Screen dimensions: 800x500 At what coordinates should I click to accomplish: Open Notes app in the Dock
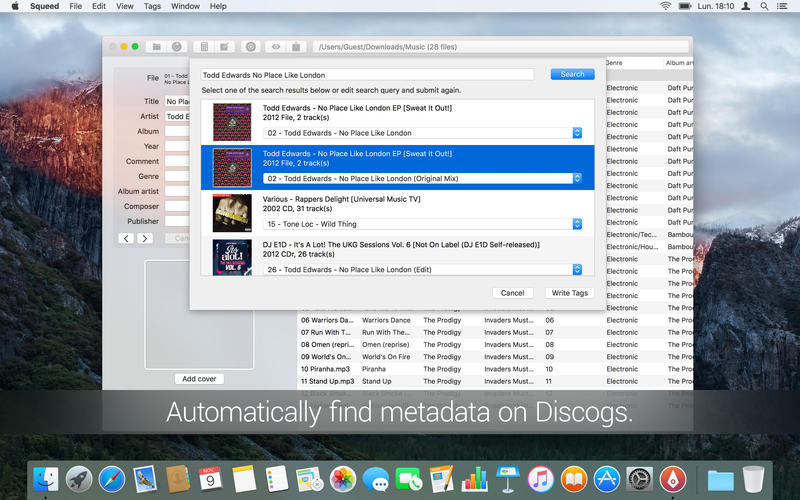tap(244, 480)
